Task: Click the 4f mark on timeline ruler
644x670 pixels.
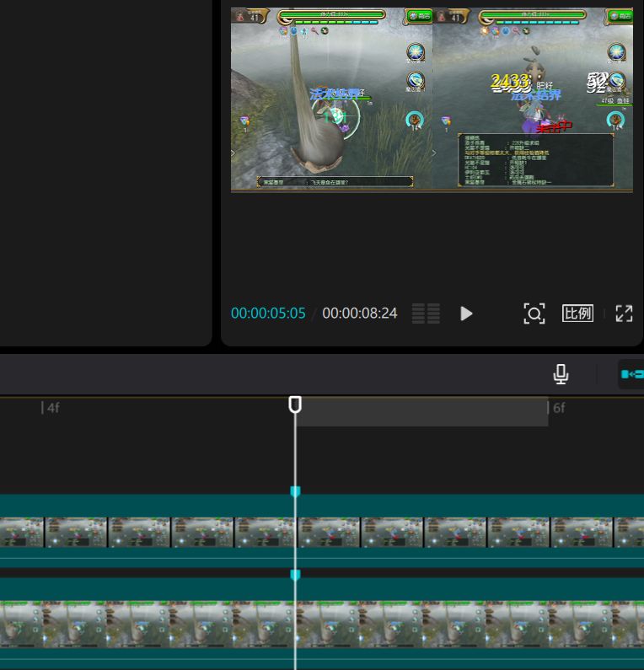Action: (x=51, y=408)
